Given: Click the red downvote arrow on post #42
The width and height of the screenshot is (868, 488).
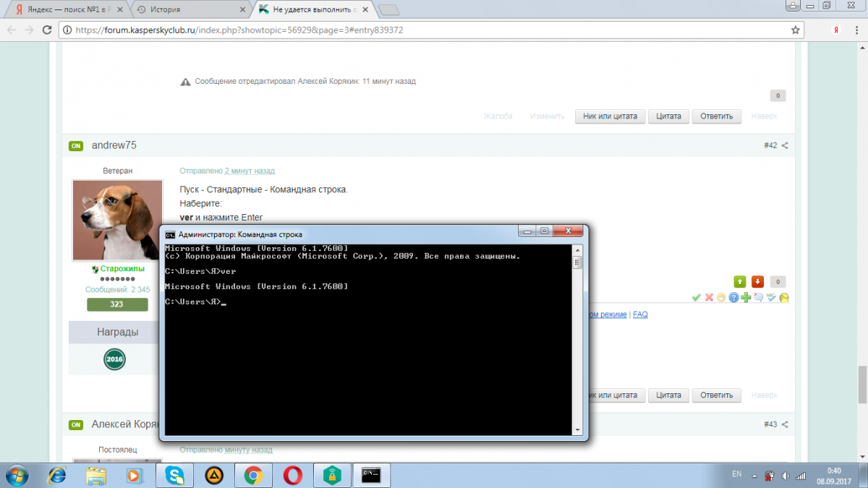Looking at the screenshot, I should coord(757,282).
